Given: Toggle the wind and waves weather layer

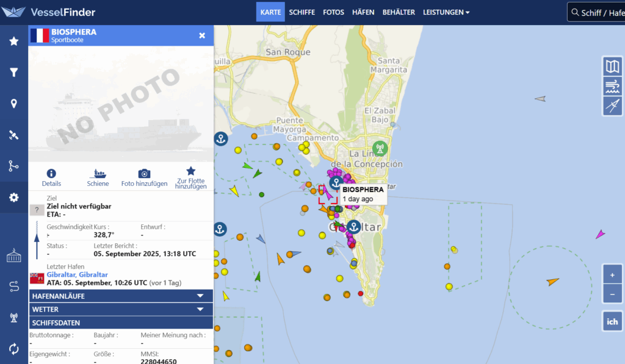Looking at the screenshot, I should coord(612,86).
